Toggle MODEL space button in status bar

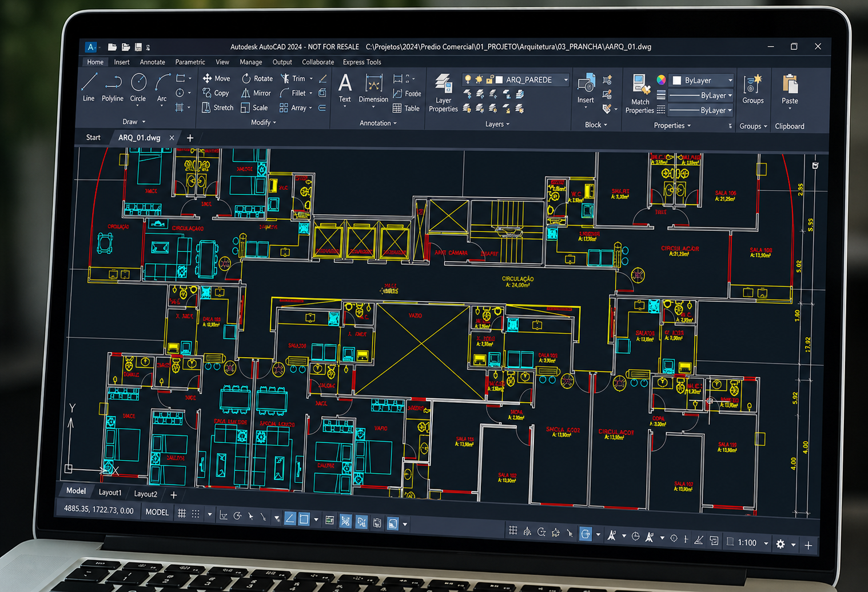tap(157, 512)
